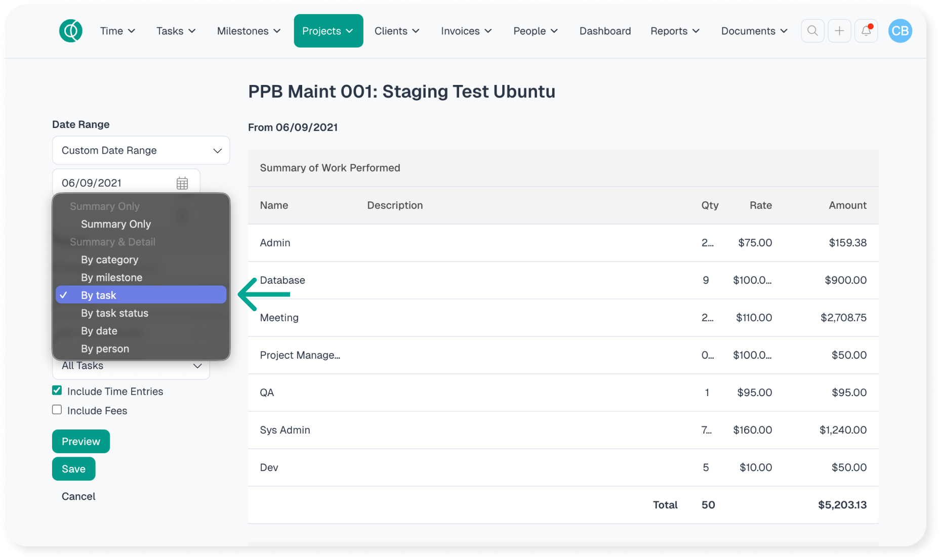Click the plus add-new icon

(839, 31)
